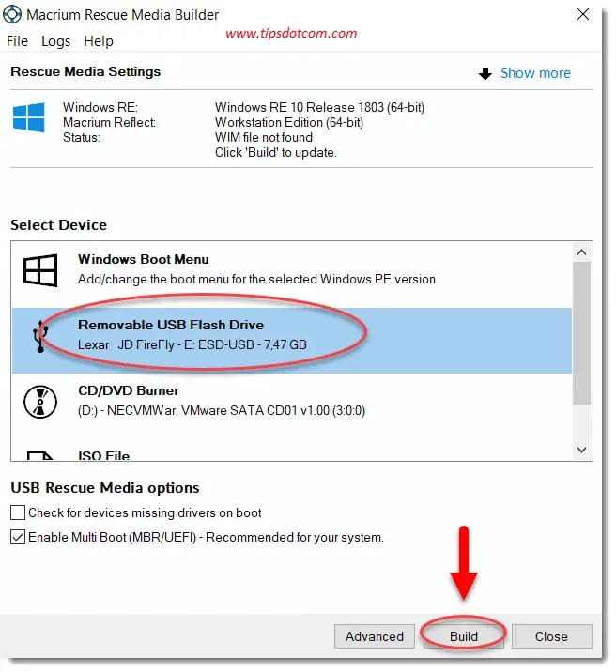The image size is (616, 672).
Task: Select the CD/DVD Burner disc icon
Action: click(x=40, y=401)
